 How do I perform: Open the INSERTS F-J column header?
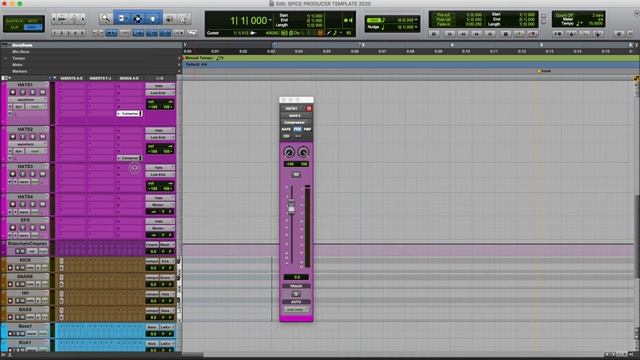[x=100, y=78]
